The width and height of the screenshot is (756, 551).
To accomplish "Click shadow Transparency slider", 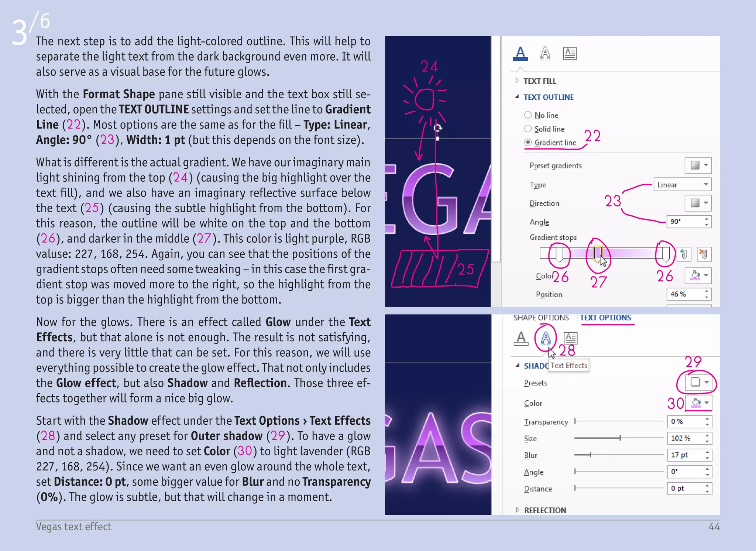I will coord(619,421).
